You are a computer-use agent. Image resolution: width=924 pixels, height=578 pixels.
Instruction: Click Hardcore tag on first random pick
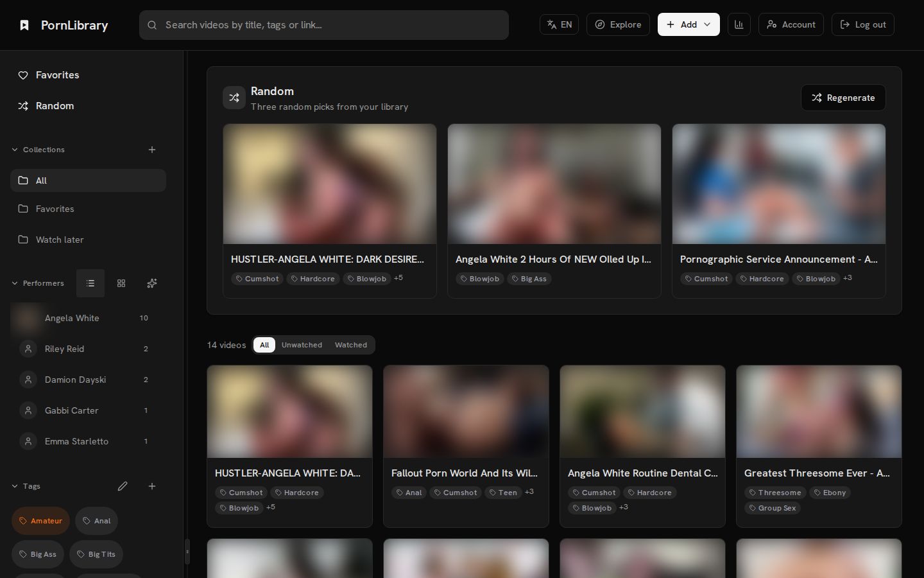point(313,279)
